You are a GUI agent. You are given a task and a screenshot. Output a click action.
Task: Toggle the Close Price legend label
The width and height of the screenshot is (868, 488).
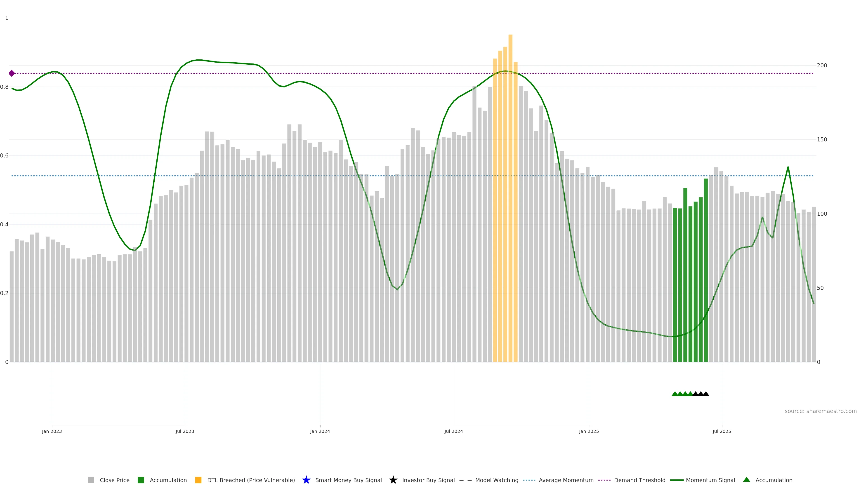tap(115, 480)
